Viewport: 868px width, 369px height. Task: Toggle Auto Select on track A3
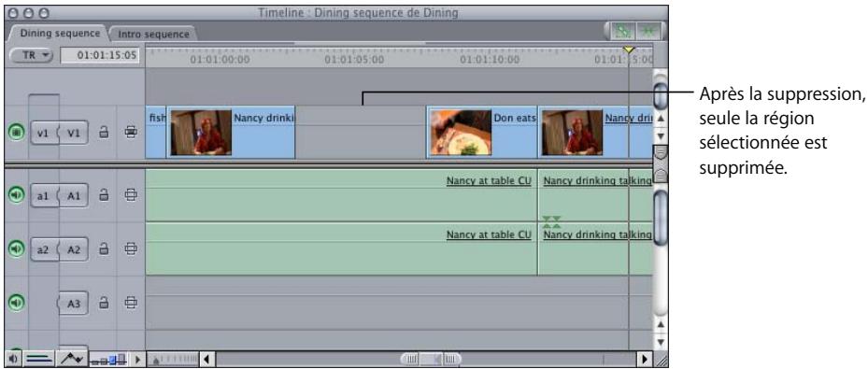tap(131, 303)
